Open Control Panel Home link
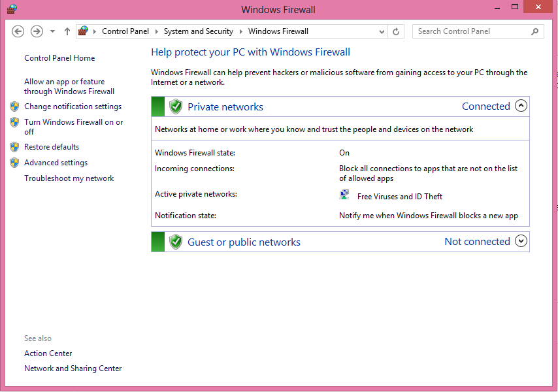This screenshot has width=558, height=392. coord(59,58)
